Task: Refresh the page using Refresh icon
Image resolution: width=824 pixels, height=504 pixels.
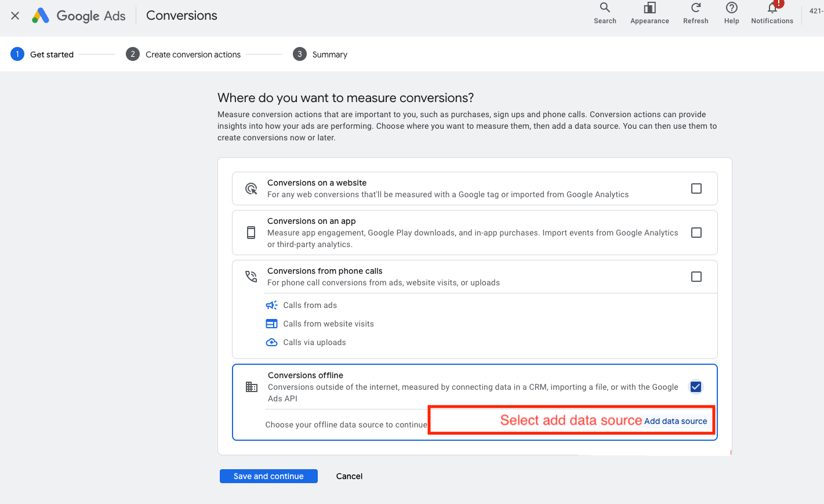Action: point(695,8)
